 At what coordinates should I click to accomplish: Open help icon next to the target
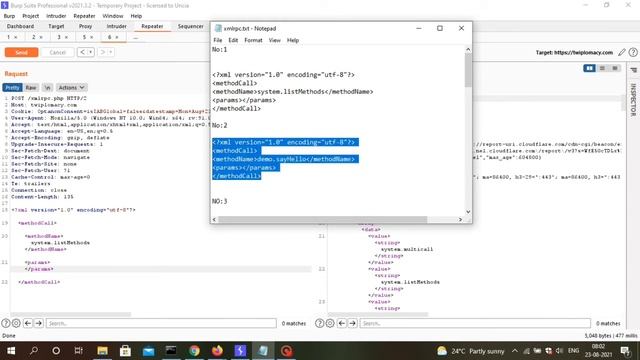633,52
